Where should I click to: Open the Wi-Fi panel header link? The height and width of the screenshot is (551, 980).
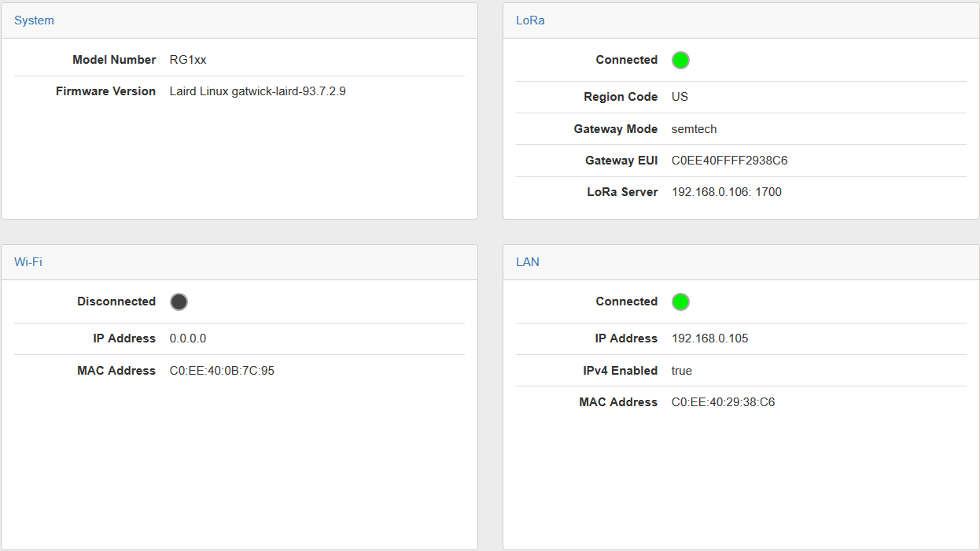pyautogui.click(x=28, y=262)
